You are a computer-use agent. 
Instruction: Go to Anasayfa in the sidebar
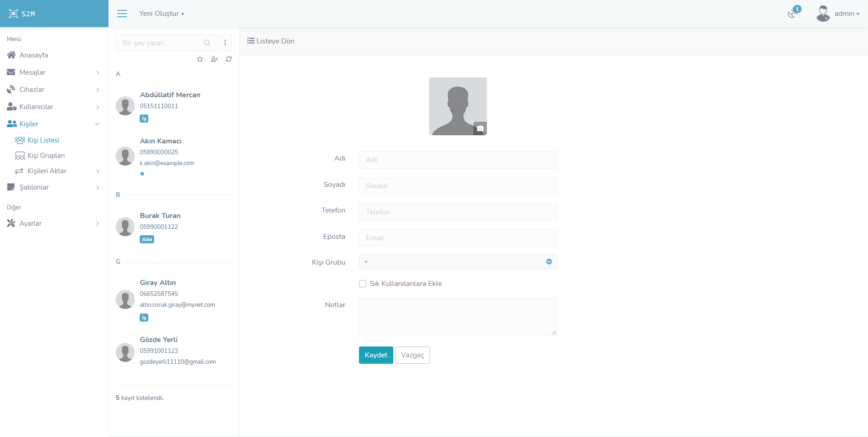tap(33, 55)
